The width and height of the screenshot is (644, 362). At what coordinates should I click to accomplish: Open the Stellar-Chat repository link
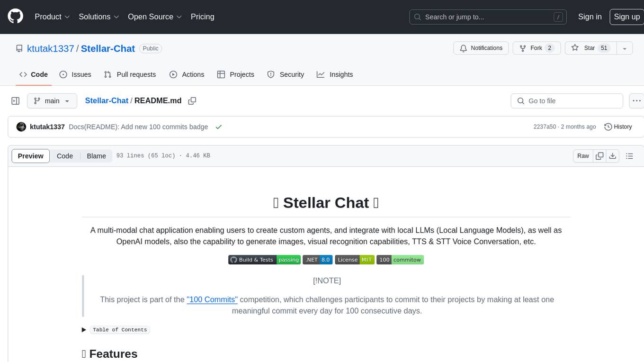108,48
